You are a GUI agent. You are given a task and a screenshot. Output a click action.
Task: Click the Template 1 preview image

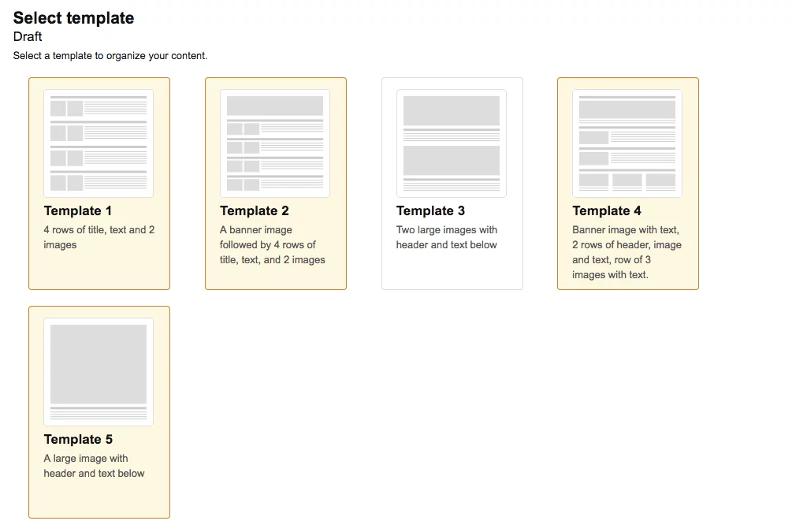[99, 142]
